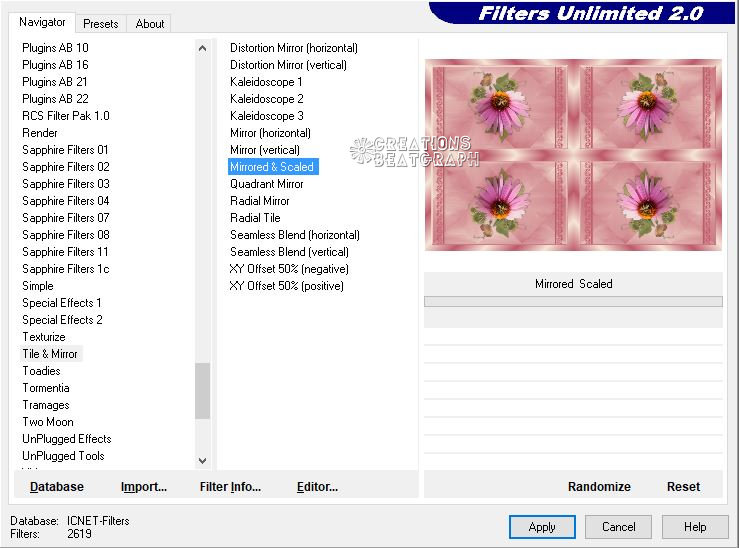This screenshot has width=739, height=548.
Task: Click the category list scrollbar thumb
Action: [x=202, y=391]
